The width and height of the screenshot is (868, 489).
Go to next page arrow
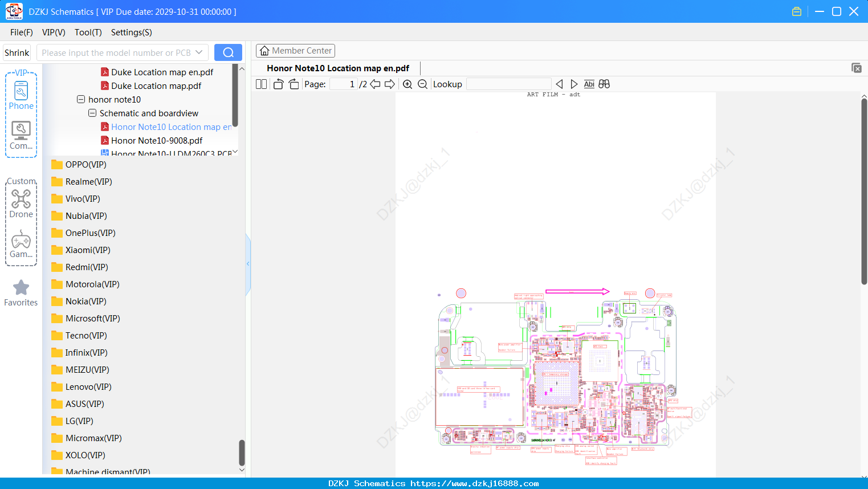tap(390, 84)
